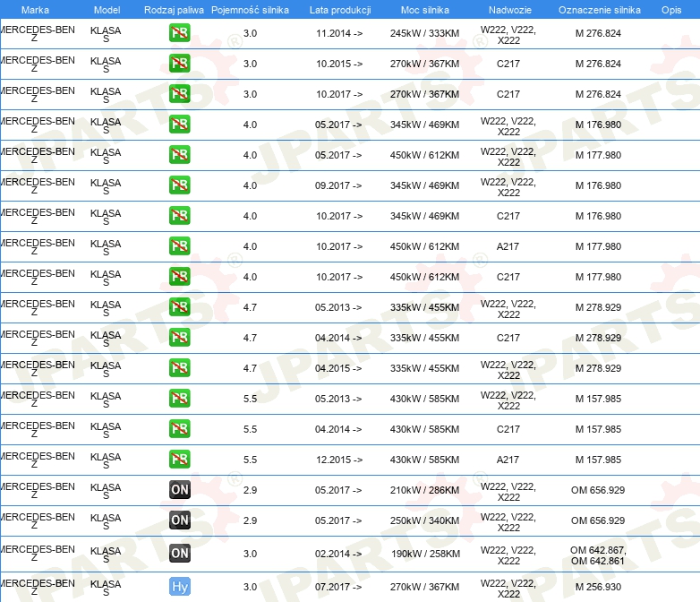The image size is (700, 602).
Task: Select the Pojemność silnika column header
Action: [x=250, y=10]
